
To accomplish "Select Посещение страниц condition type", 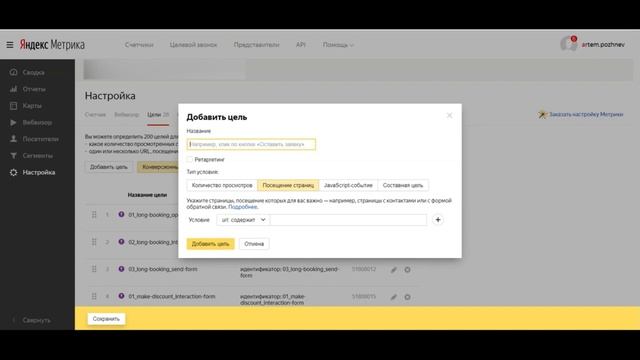I will point(288,185).
